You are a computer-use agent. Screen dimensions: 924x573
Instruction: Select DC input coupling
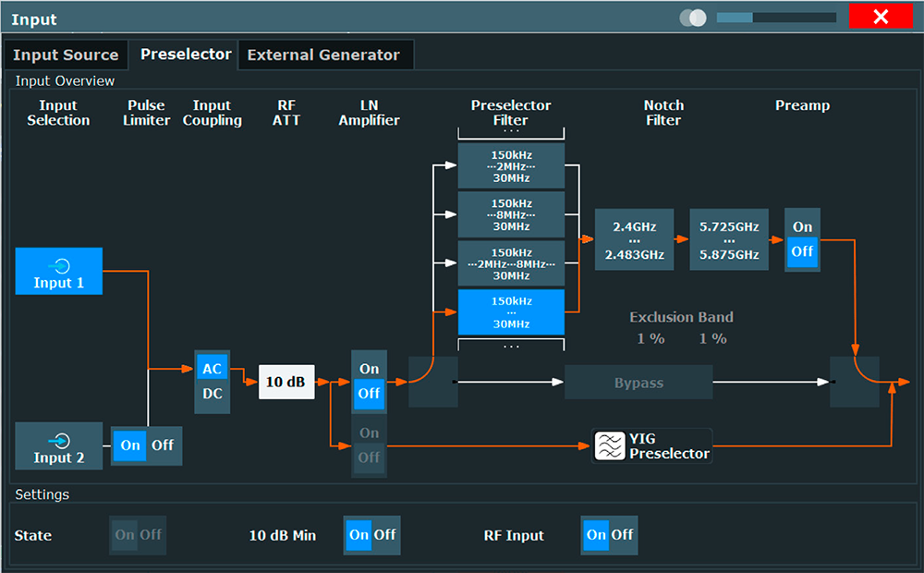[213, 394]
